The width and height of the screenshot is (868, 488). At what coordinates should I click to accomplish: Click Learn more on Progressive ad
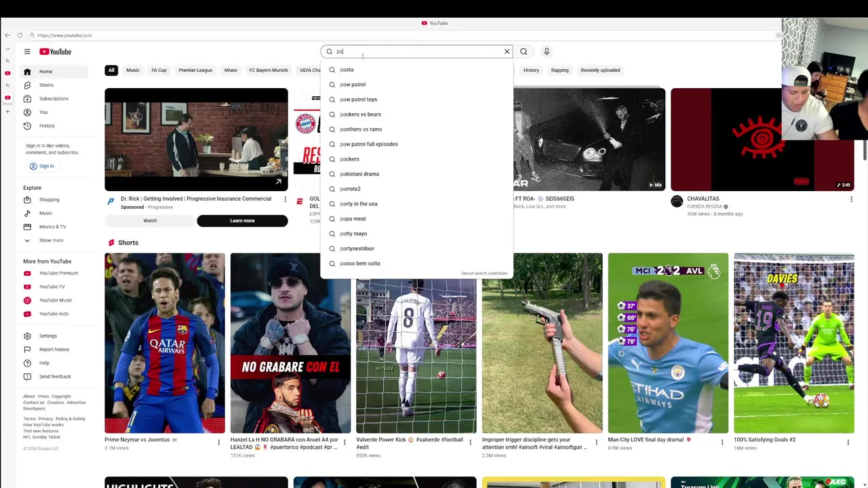point(242,220)
